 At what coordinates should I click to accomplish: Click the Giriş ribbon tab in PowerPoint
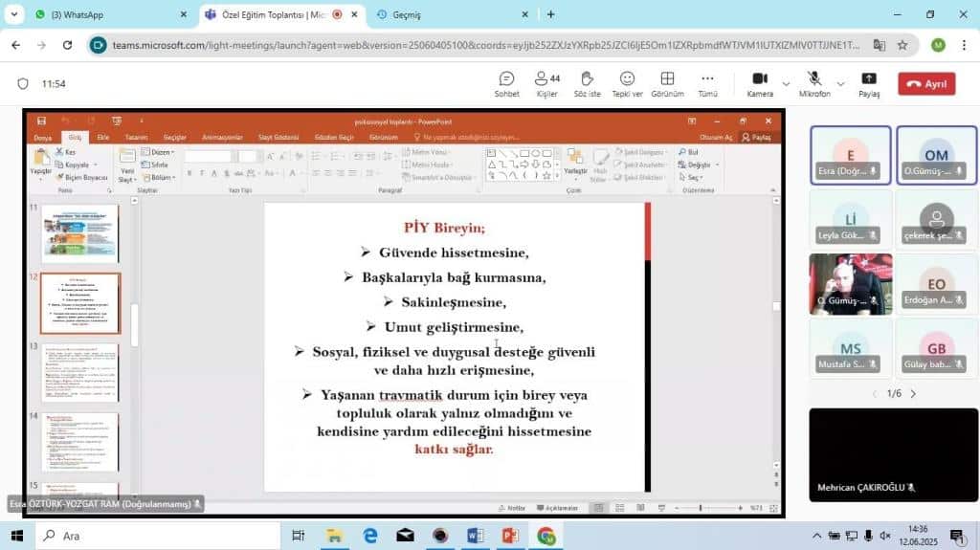(75, 137)
